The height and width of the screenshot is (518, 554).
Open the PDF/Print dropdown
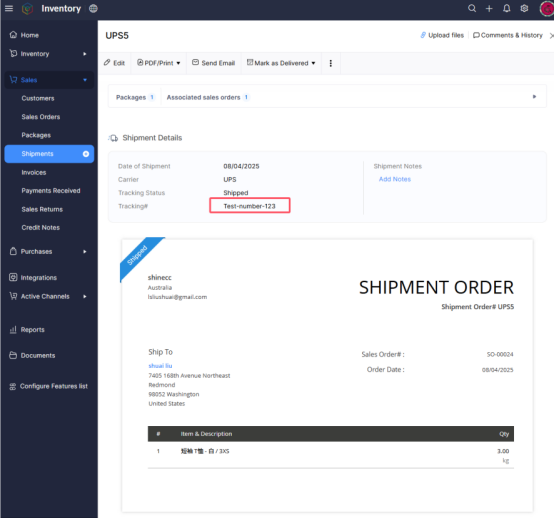coord(159,63)
